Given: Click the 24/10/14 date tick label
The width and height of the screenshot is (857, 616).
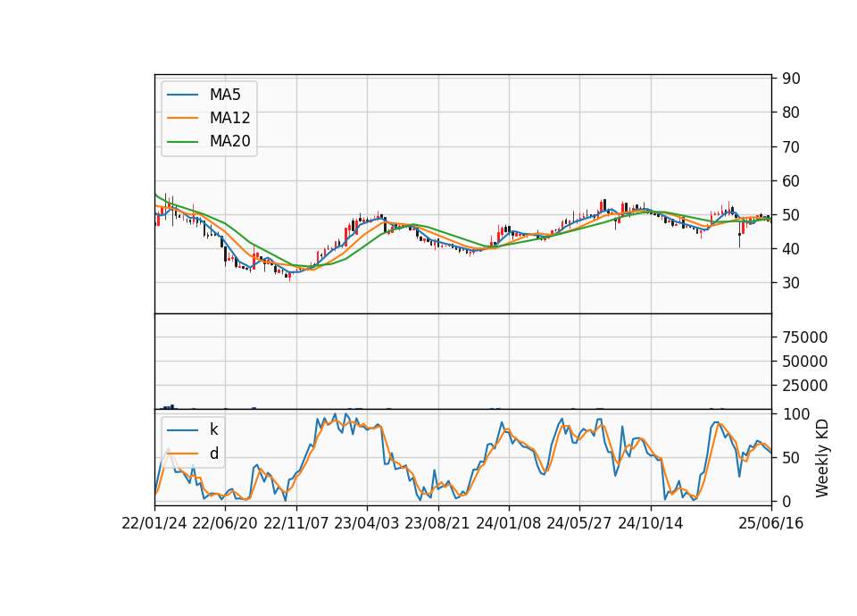Looking at the screenshot, I should point(651,523).
